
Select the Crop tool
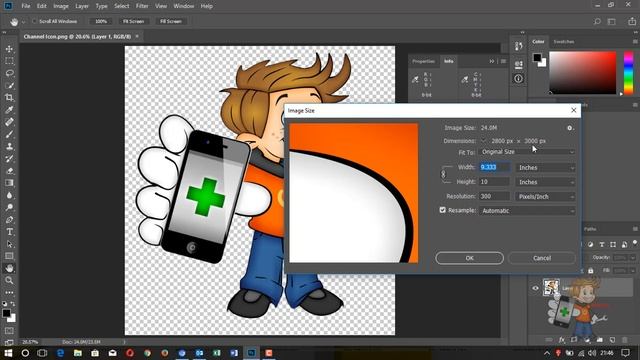(9, 98)
